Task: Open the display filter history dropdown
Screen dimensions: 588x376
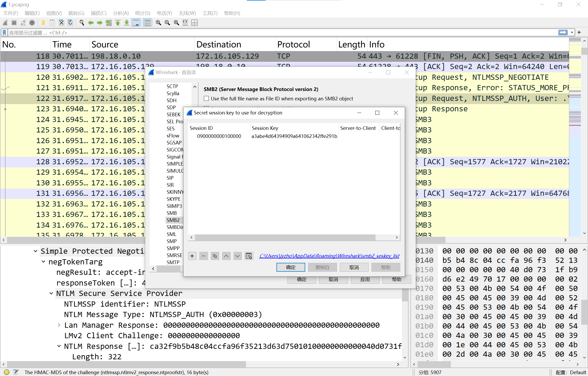Action: click(x=572, y=33)
